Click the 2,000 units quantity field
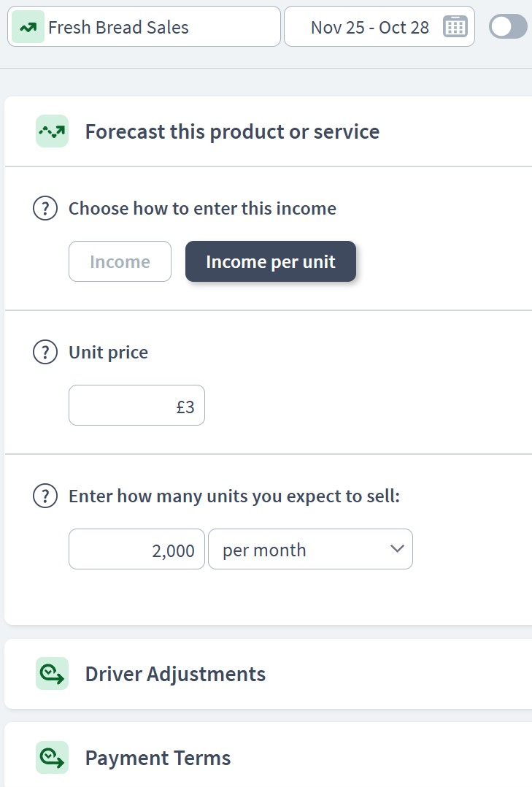The height and width of the screenshot is (787, 532). [x=136, y=549]
